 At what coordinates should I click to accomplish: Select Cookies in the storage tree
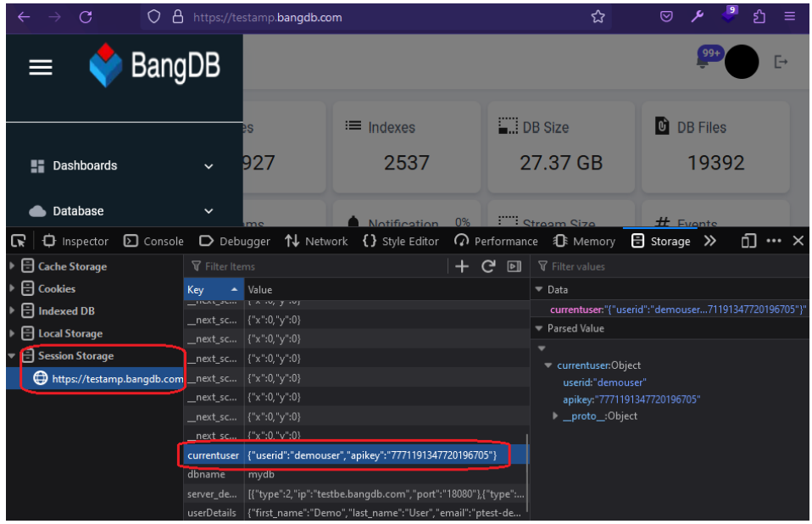coord(57,289)
